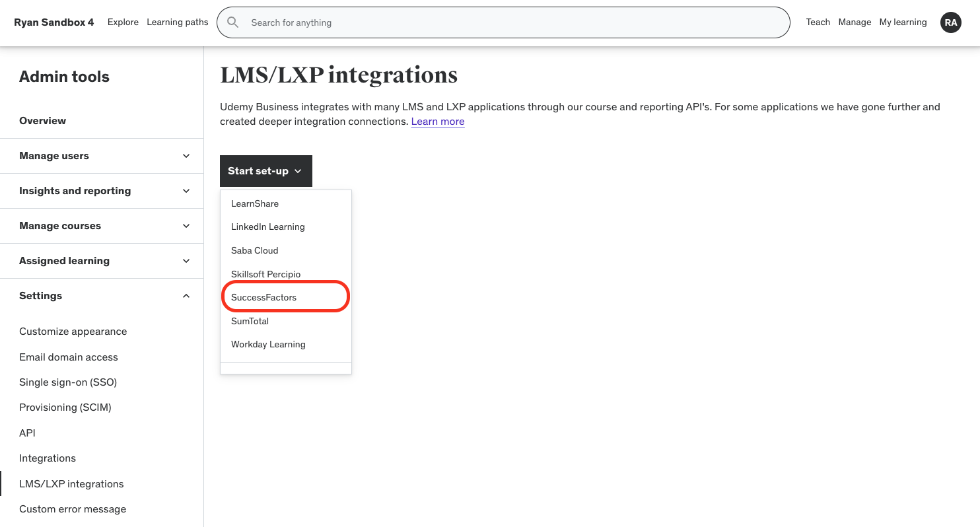Click the search magnifier icon

[x=232, y=22]
